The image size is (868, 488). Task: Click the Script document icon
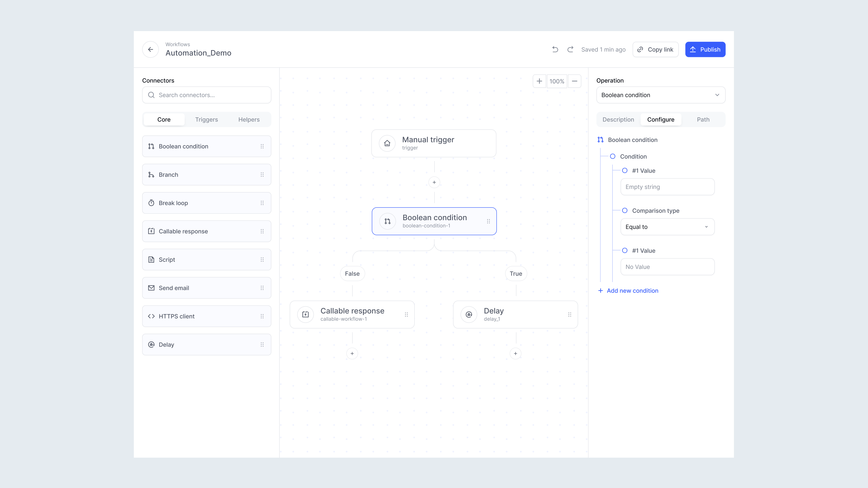pos(151,259)
